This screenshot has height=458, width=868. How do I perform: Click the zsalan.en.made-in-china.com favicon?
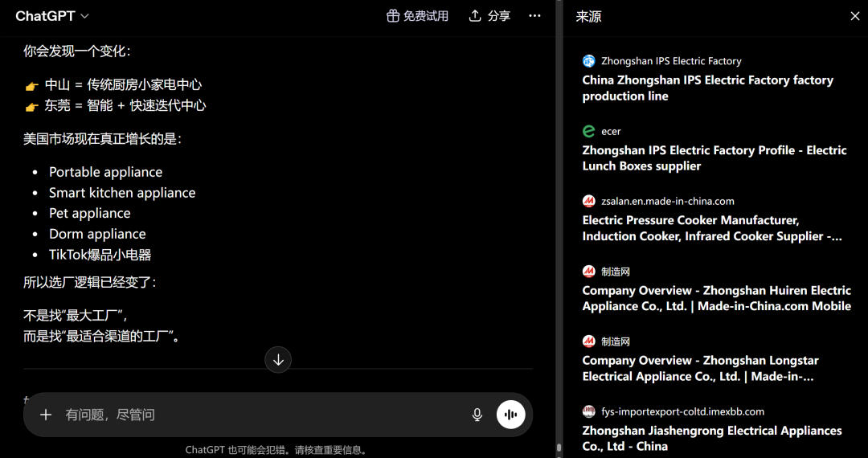click(588, 201)
